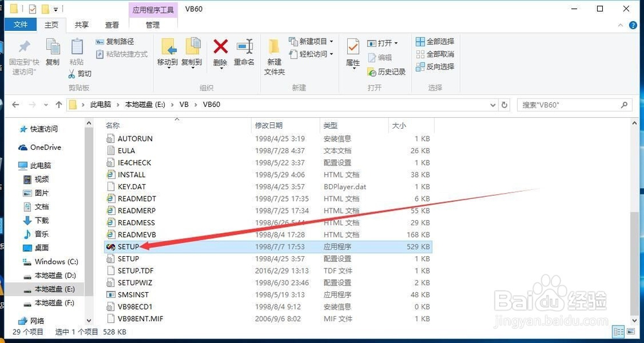Click the Pin to Quick Access icon

click(24, 47)
